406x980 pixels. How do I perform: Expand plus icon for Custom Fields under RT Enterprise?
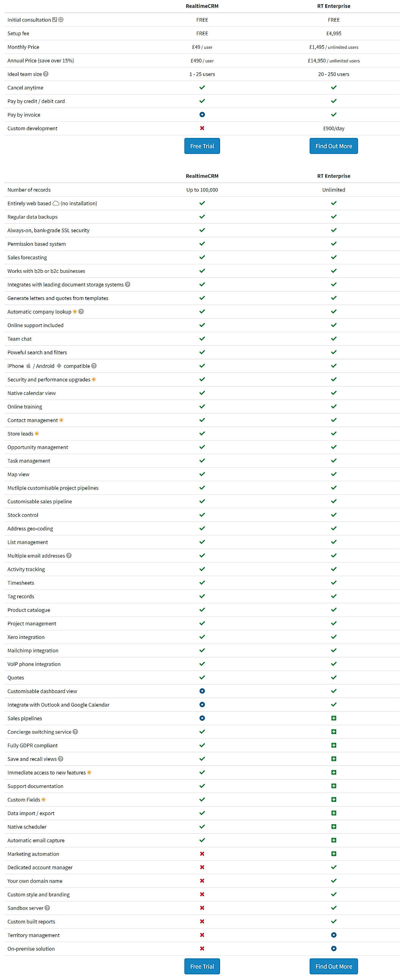pos(334,800)
